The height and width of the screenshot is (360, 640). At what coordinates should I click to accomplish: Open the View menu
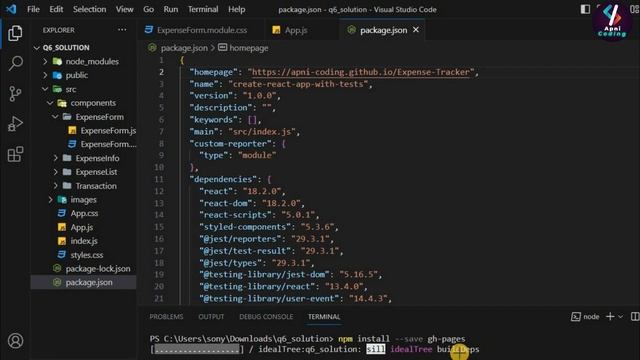point(124,9)
